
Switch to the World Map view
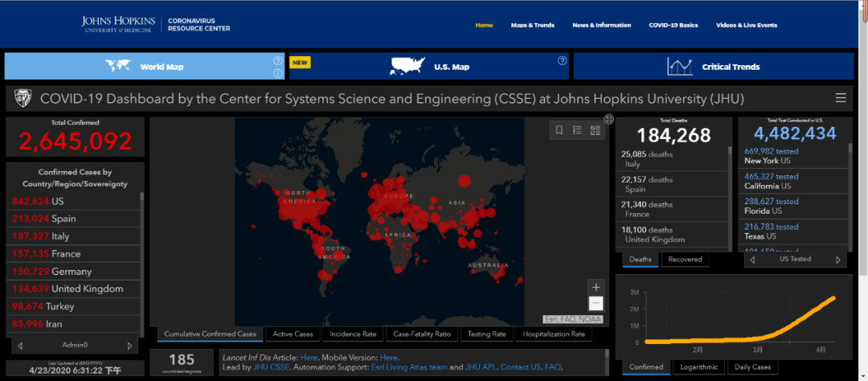pos(145,67)
